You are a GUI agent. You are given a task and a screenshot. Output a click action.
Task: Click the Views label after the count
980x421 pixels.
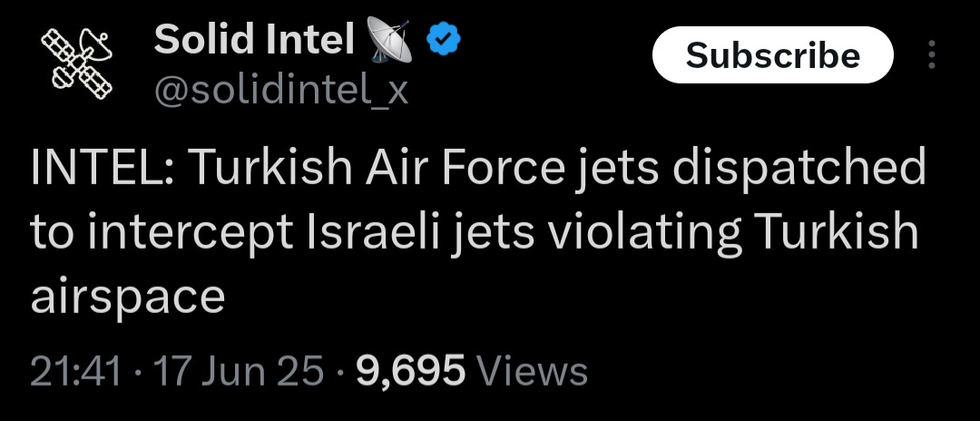pos(532,371)
